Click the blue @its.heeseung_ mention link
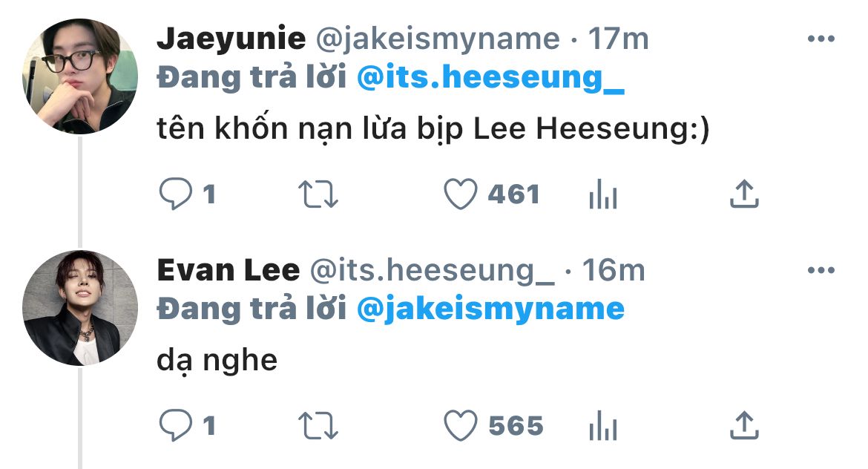868x469 pixels. pos(490,78)
